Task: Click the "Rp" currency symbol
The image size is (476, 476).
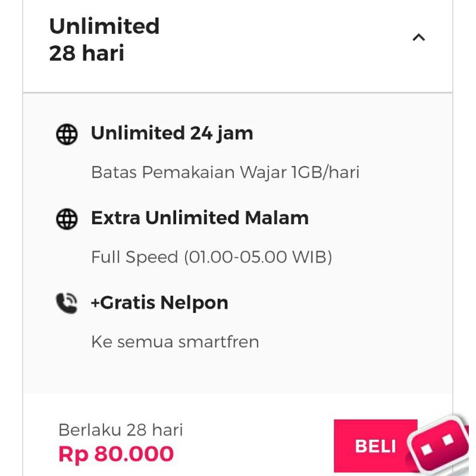Action: pyautogui.click(x=73, y=455)
